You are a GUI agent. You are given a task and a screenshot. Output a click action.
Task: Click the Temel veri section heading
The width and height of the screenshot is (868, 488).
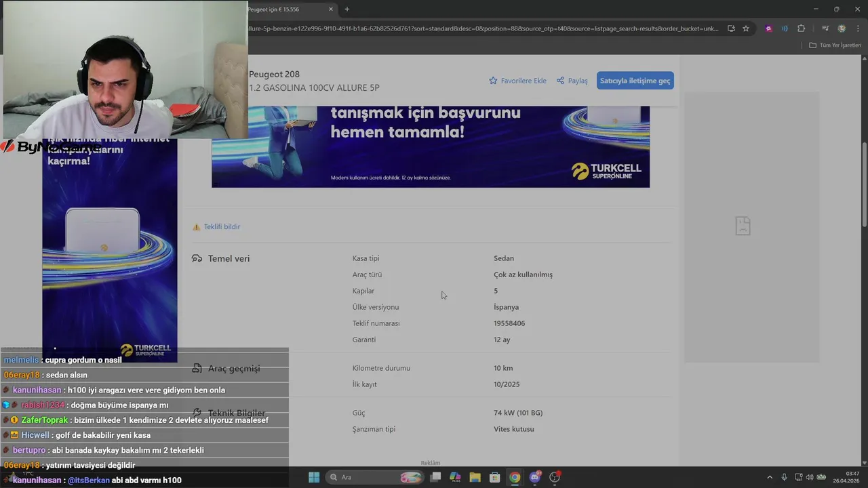(x=229, y=259)
